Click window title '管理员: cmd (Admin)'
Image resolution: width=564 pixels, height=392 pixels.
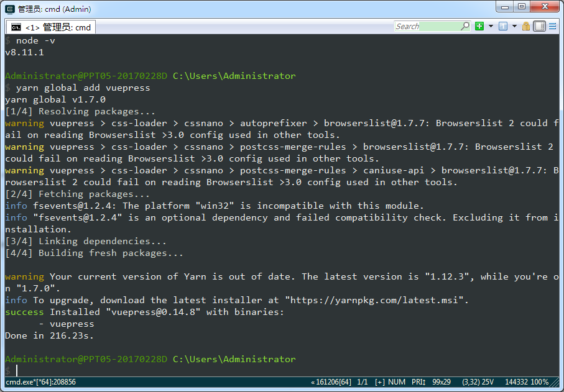click(55, 9)
